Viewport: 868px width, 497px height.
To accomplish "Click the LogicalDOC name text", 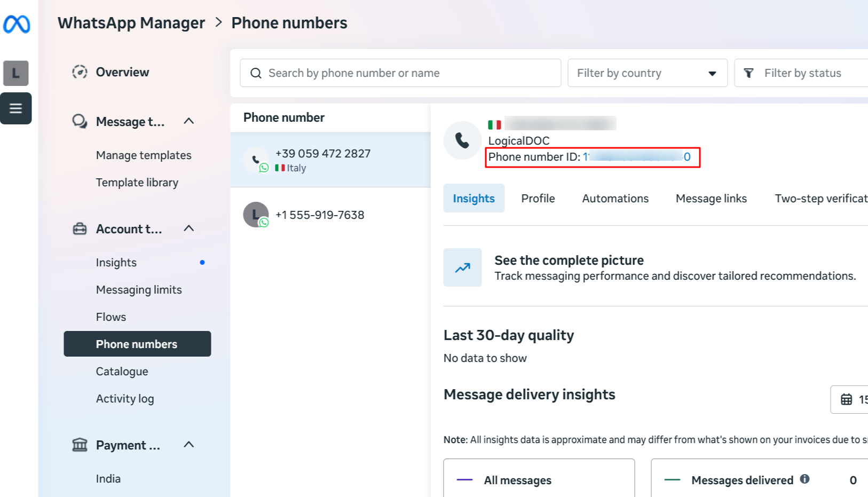I will [x=519, y=141].
